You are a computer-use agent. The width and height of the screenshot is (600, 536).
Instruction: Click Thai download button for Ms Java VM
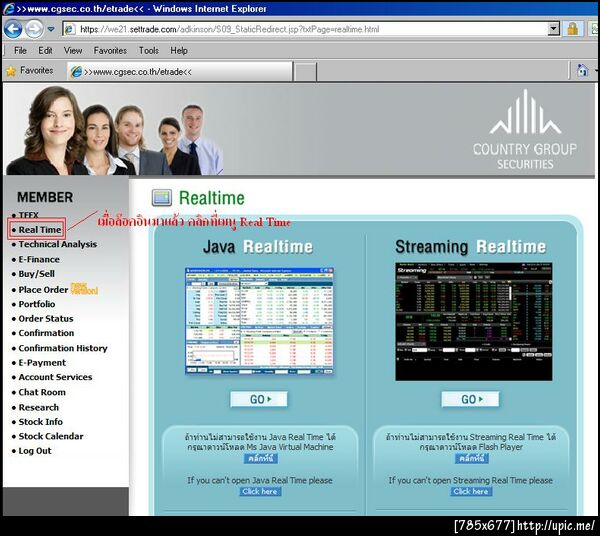click(x=261, y=458)
